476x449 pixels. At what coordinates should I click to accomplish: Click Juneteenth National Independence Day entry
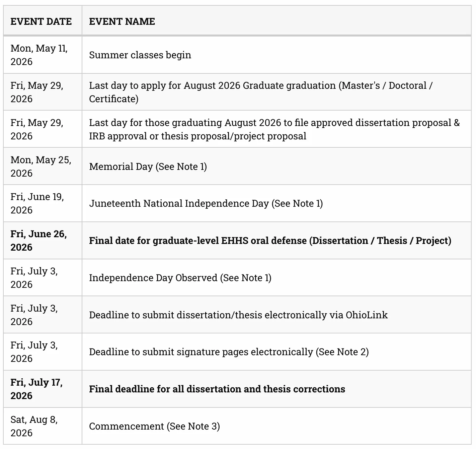206,203
